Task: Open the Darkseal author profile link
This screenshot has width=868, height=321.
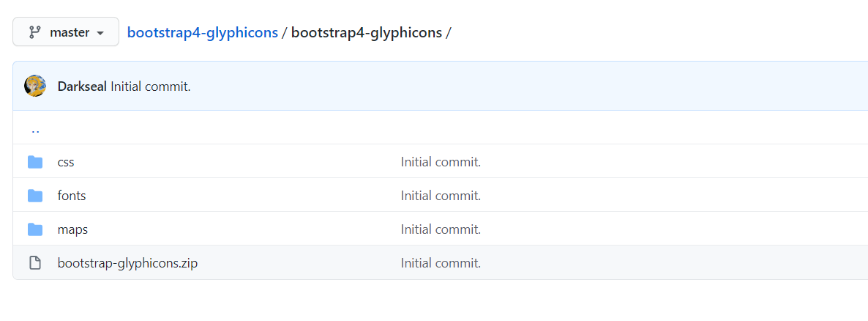Action: point(83,86)
